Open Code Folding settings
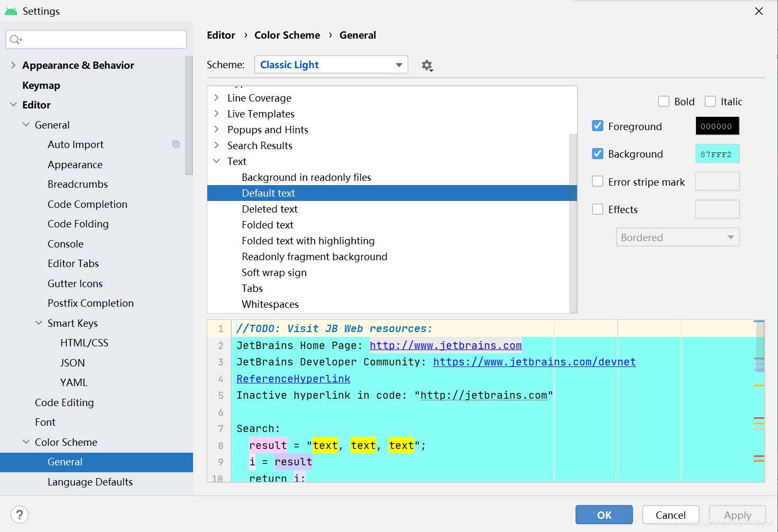Image resolution: width=778 pixels, height=532 pixels. [x=78, y=224]
